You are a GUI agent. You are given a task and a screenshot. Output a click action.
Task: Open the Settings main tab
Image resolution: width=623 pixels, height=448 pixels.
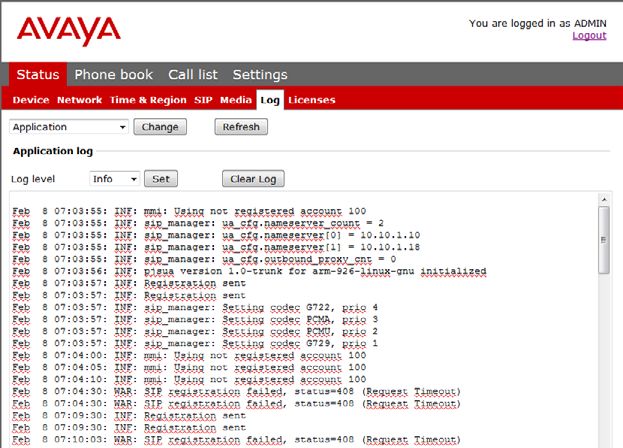click(260, 75)
